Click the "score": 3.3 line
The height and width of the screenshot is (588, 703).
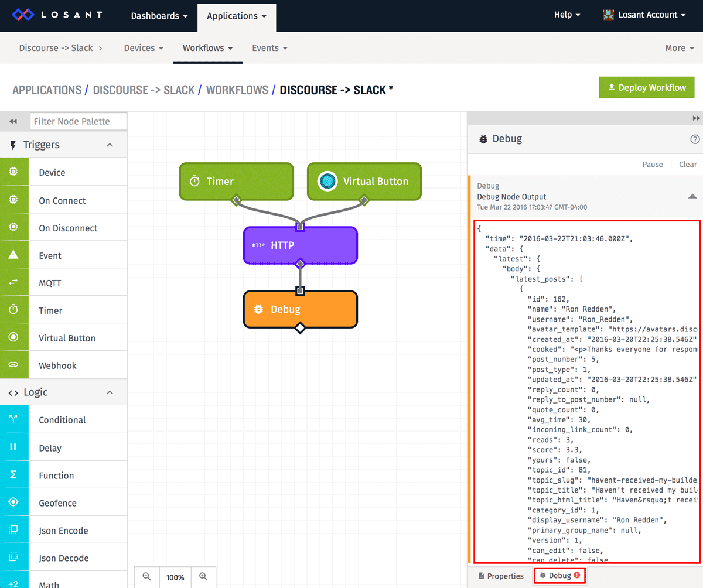[x=555, y=449]
